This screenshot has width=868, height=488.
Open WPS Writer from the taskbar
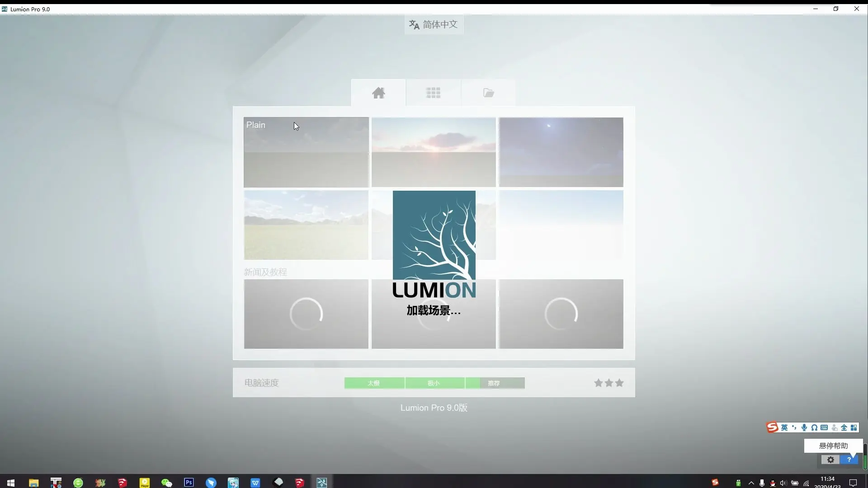pos(255,483)
